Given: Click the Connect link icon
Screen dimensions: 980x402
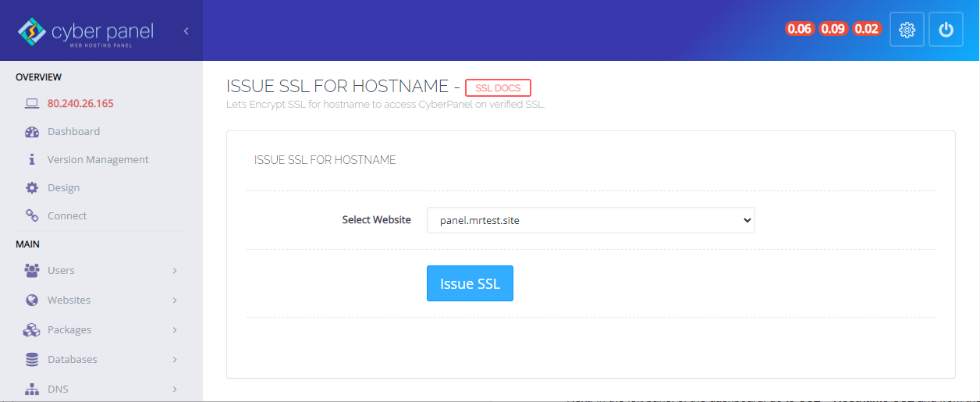Looking at the screenshot, I should point(32,216).
